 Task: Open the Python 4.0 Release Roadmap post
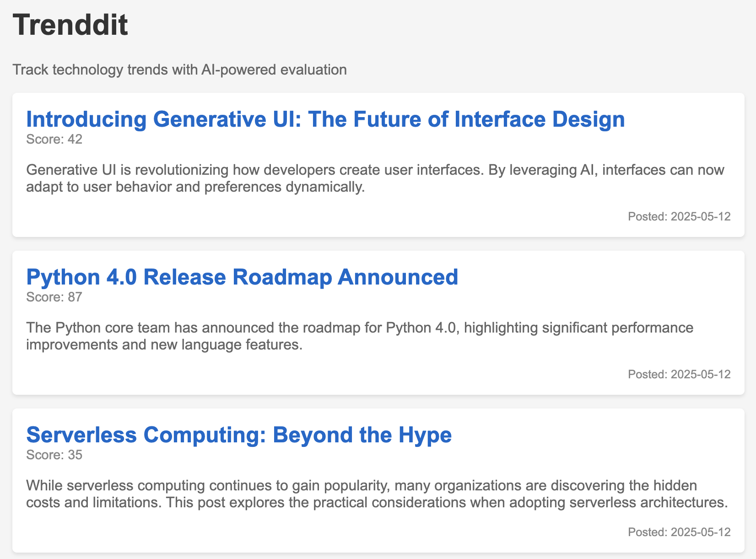(242, 277)
